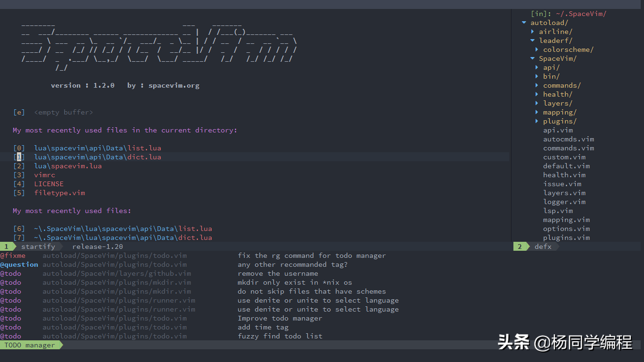The height and width of the screenshot is (362, 644).
Task: Open the api folder in defx
Action: click(x=551, y=67)
